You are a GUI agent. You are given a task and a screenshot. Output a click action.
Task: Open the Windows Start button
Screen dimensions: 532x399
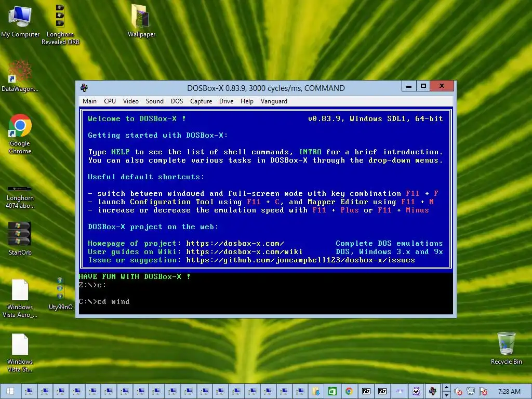click(10, 391)
